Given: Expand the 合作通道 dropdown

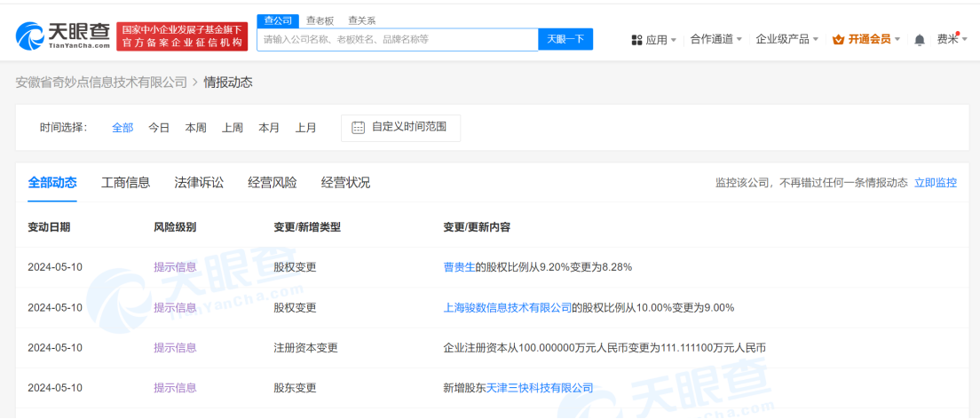Looking at the screenshot, I should pyautogui.click(x=716, y=39).
